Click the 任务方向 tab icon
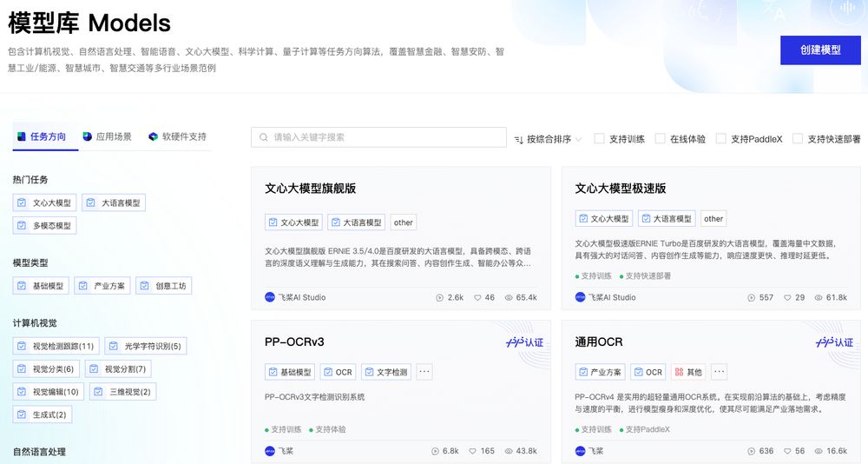868x464 pixels. click(21, 136)
